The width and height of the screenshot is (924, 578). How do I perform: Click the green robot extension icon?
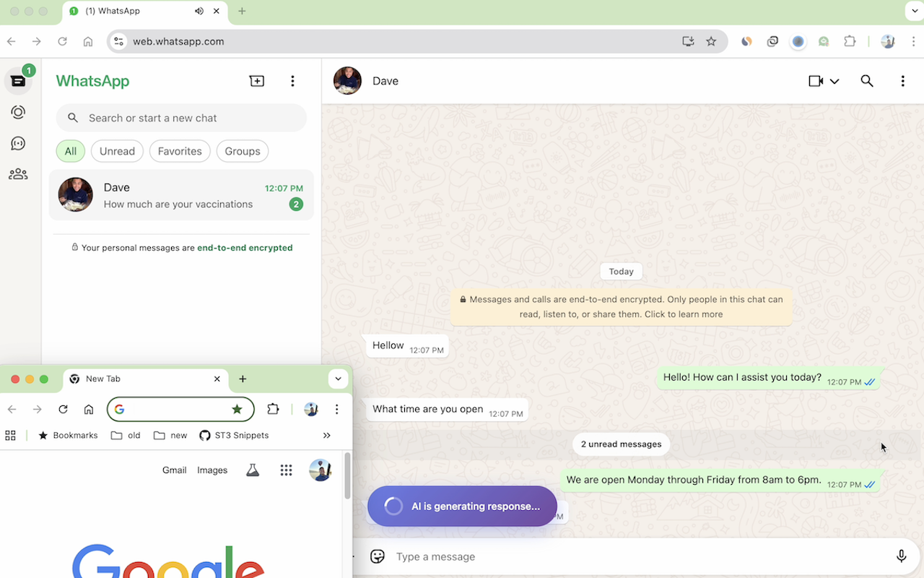[824, 41]
